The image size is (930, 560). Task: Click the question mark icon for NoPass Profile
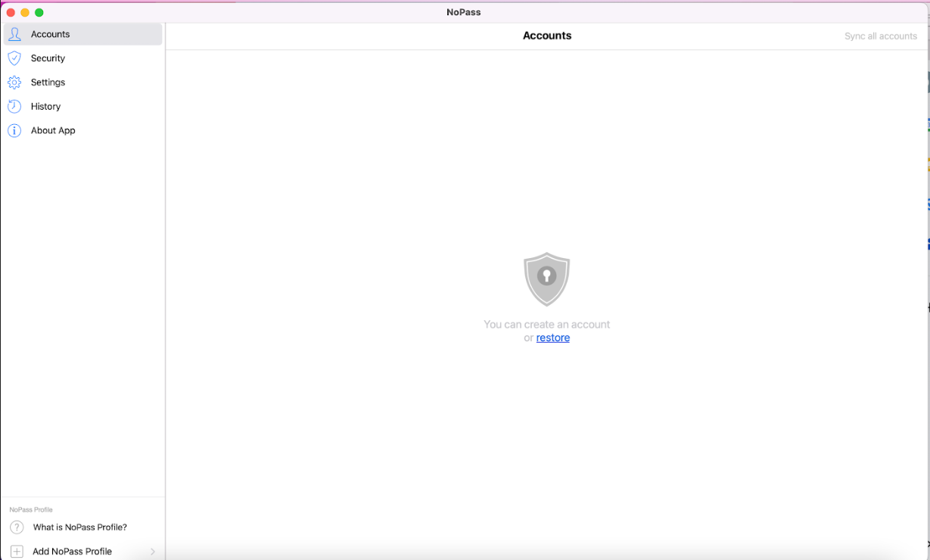(17, 527)
